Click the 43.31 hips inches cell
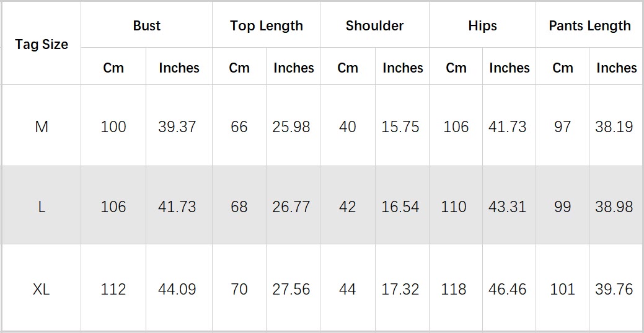Viewport: 644px width, 333px height. click(x=507, y=206)
